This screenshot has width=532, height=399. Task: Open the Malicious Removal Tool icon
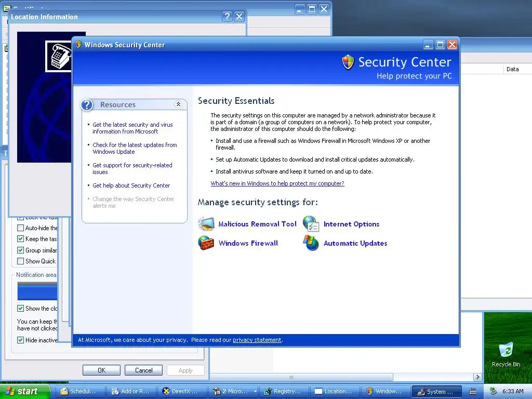coord(206,223)
